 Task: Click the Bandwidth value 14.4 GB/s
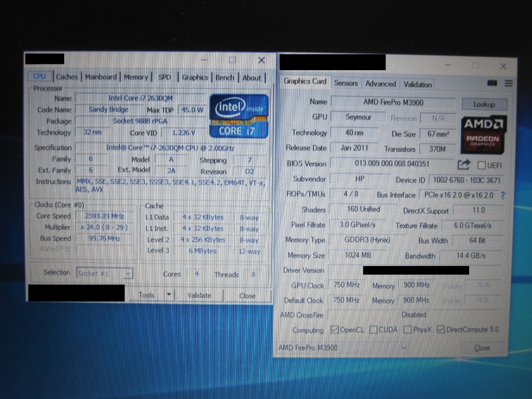471,256
